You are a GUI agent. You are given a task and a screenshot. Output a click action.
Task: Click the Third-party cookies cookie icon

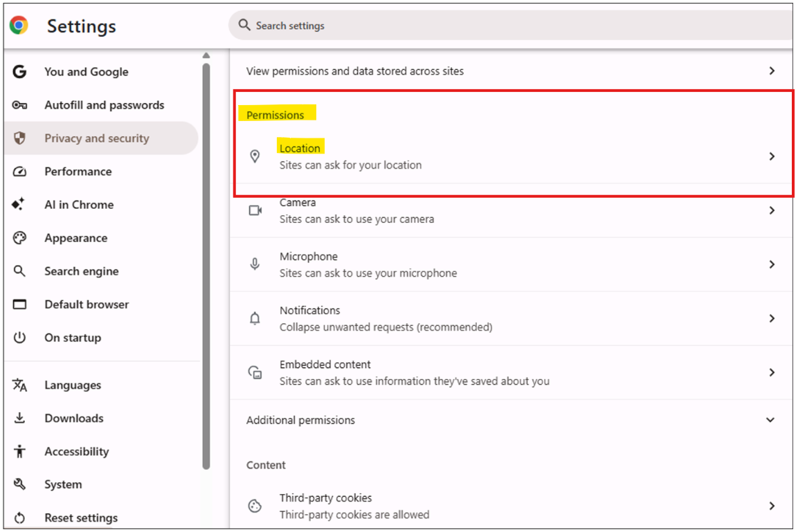click(255, 506)
